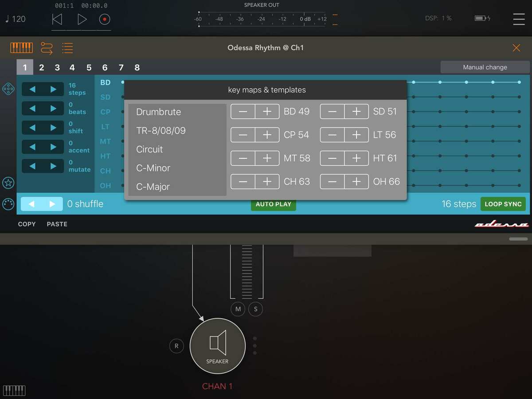Click the plugin panel resize handle

tap(519, 239)
